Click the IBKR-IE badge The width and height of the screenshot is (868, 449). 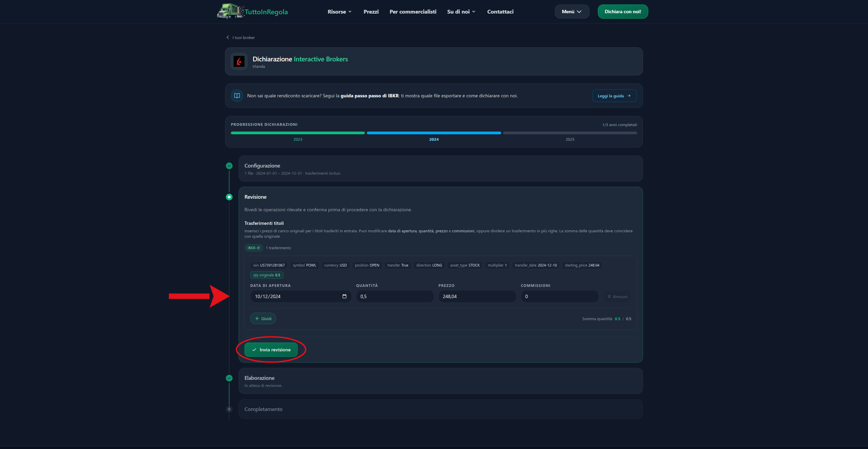(254, 248)
